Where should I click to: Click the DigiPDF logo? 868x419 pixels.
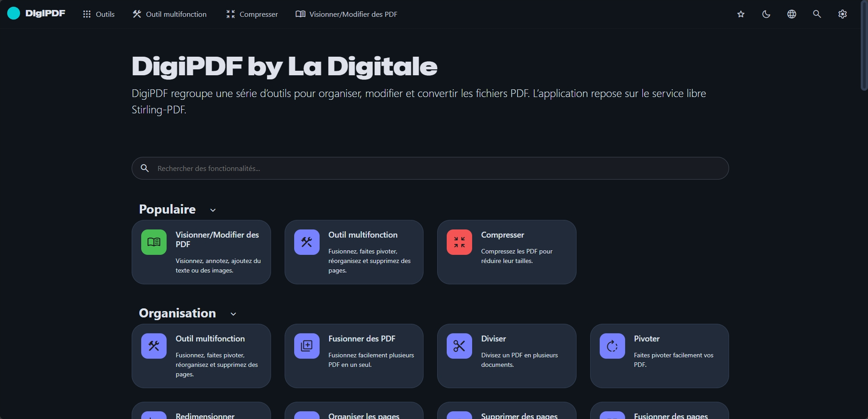[36, 14]
